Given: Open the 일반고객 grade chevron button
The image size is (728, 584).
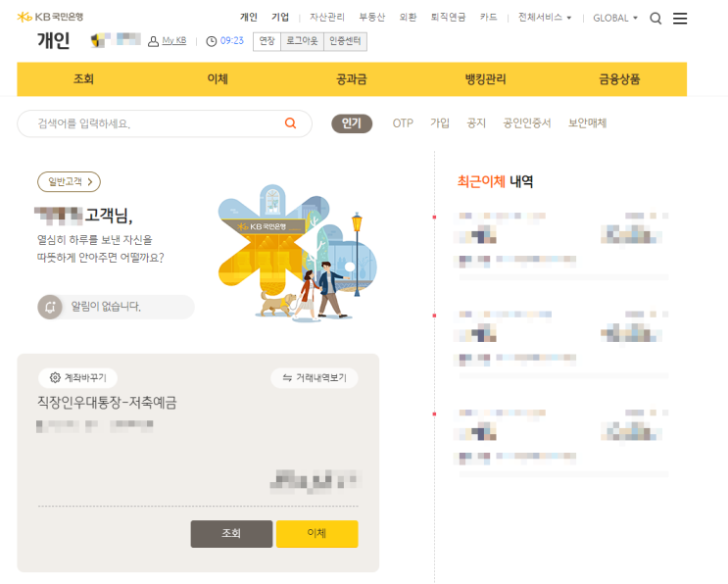Looking at the screenshot, I should click(69, 181).
